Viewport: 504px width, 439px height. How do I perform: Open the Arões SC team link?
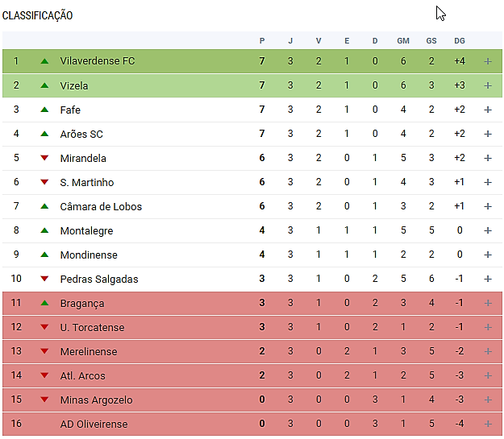click(81, 134)
